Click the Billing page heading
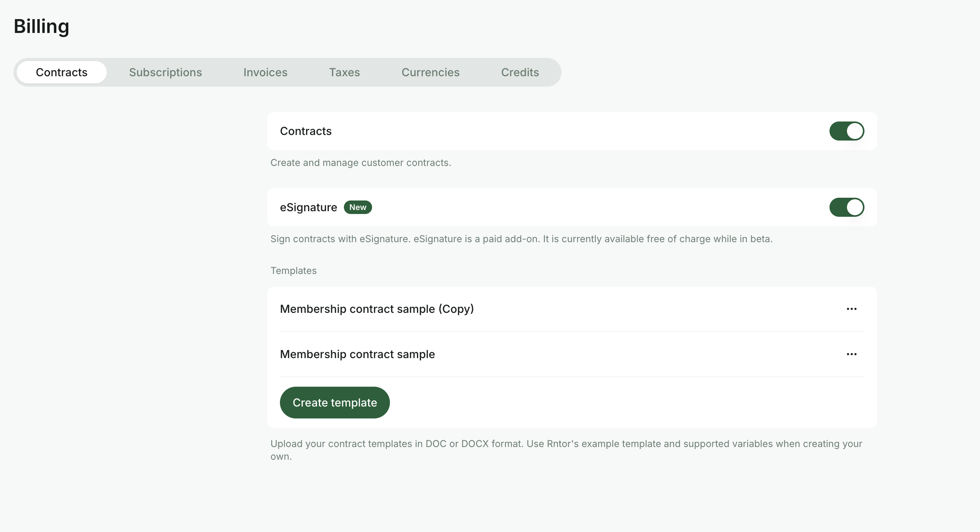 (42, 26)
